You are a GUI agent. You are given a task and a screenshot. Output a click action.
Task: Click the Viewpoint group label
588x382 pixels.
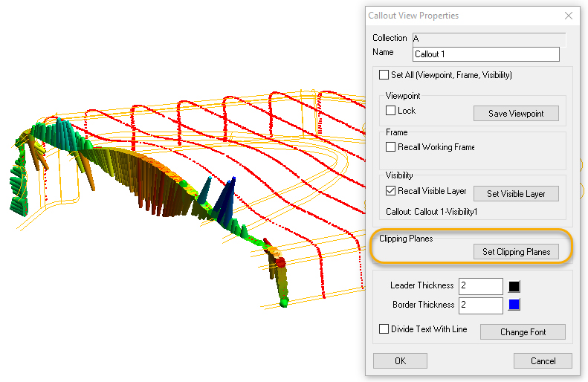coord(403,96)
